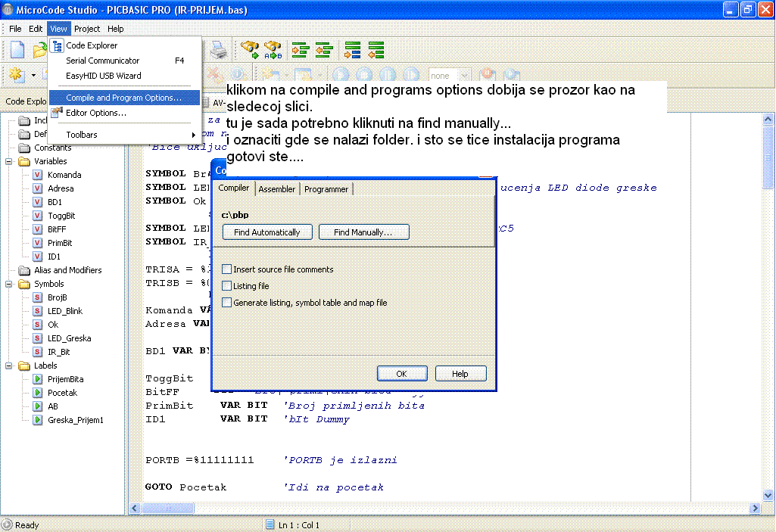This screenshot has height=532, width=776.
Task: Click the Uncomment block toolbar icon
Action: point(376,49)
